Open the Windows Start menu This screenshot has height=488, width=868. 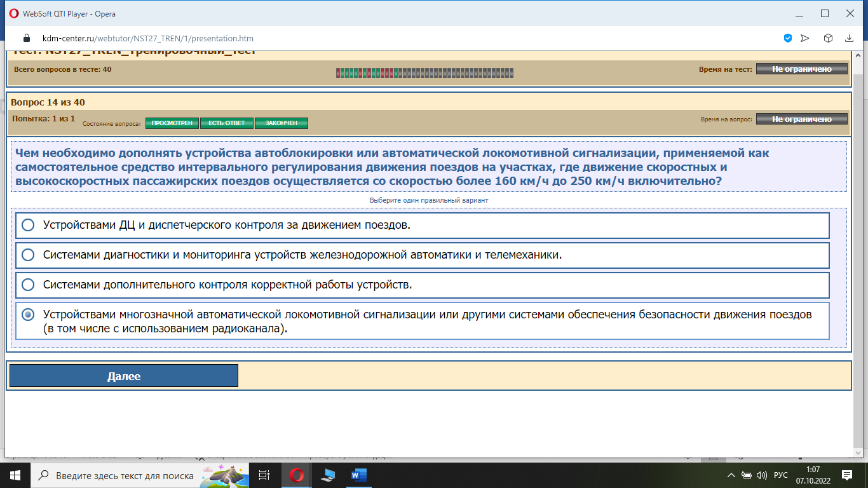pyautogui.click(x=15, y=475)
